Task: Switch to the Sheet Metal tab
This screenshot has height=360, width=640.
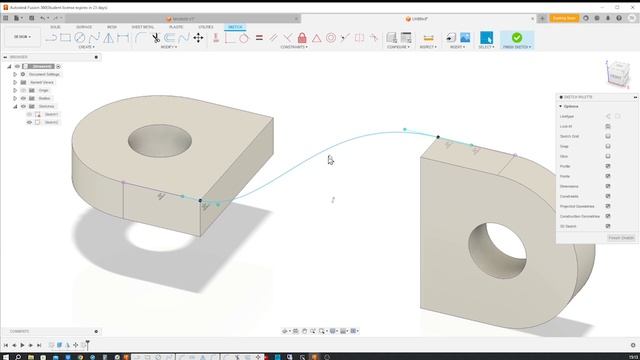Action: pyautogui.click(x=143, y=27)
